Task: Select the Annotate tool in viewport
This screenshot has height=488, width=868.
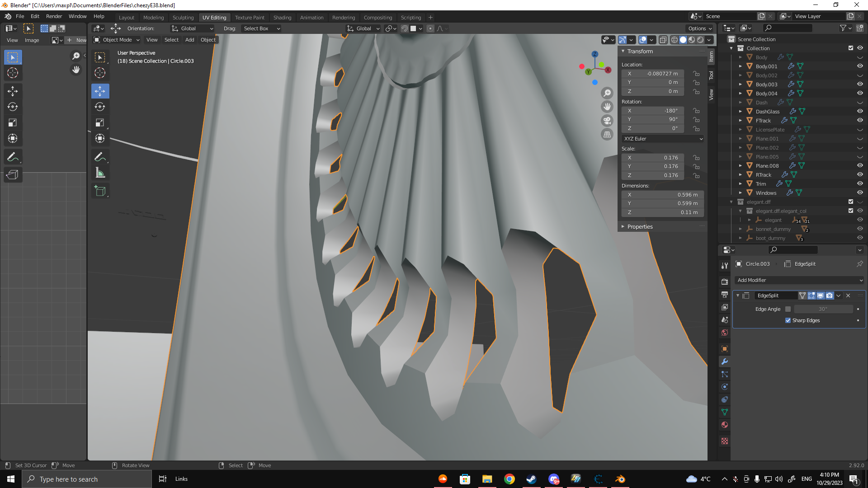Action: pos(100,157)
